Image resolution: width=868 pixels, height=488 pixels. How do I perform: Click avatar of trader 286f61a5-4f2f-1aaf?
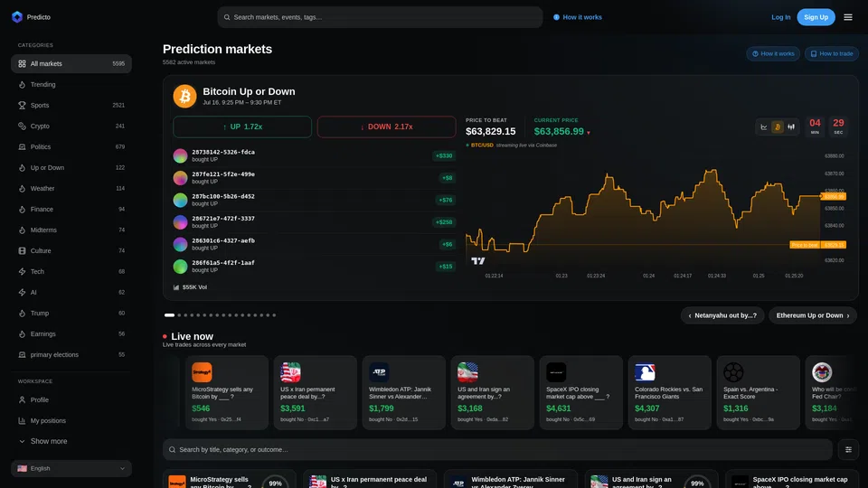point(180,266)
